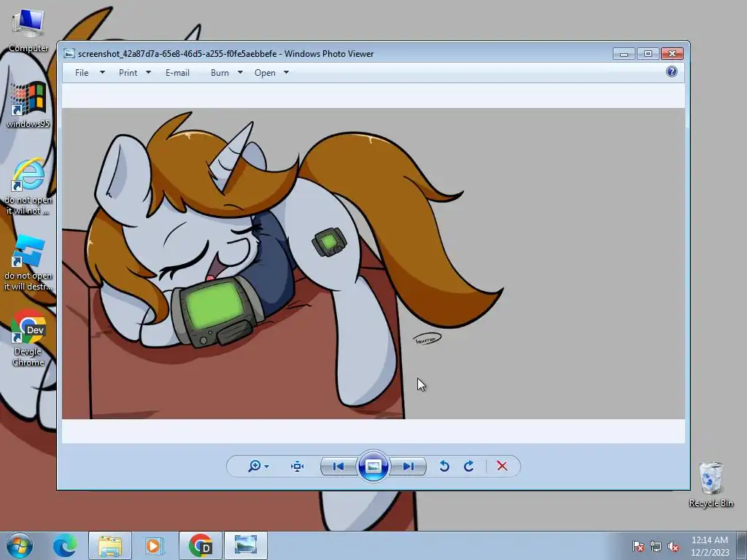Image resolution: width=747 pixels, height=560 pixels.
Task: Select the Internet Explorer desktop shortcut
Action: point(28,187)
